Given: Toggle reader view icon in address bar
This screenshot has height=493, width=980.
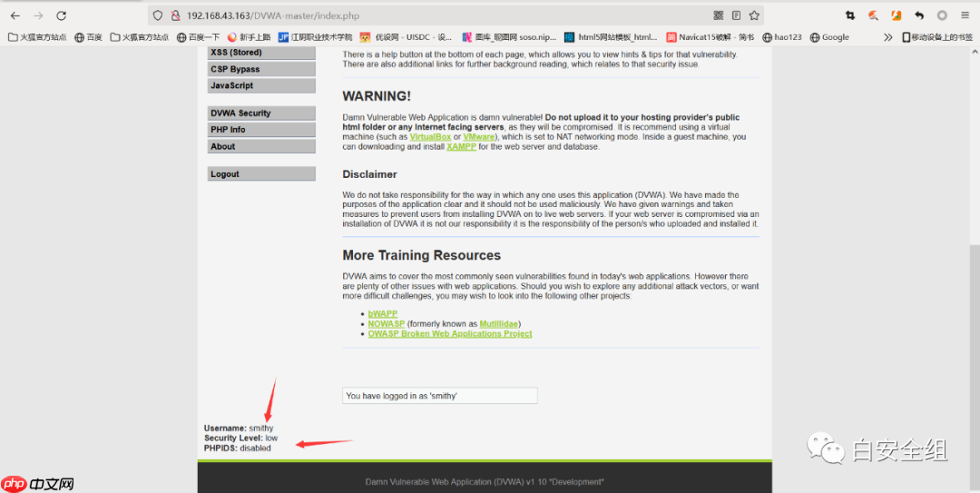Looking at the screenshot, I should (x=736, y=15).
